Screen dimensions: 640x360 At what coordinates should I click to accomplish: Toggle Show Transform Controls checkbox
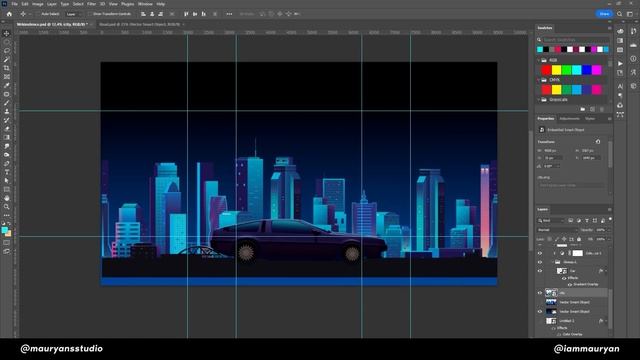(90, 14)
